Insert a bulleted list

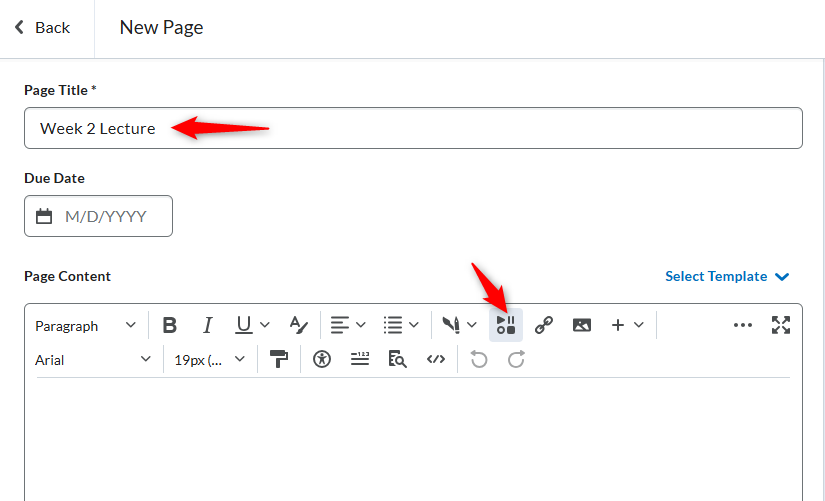point(393,325)
